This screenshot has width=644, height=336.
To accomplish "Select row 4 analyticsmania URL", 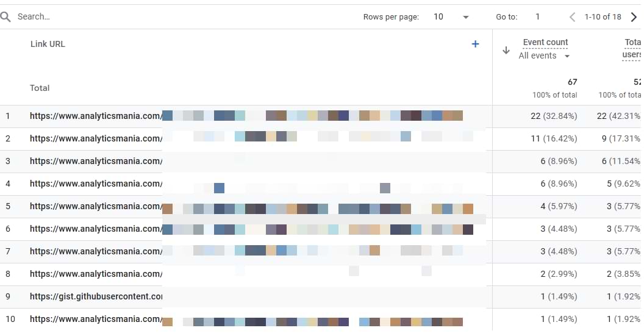I will pyautogui.click(x=96, y=184).
